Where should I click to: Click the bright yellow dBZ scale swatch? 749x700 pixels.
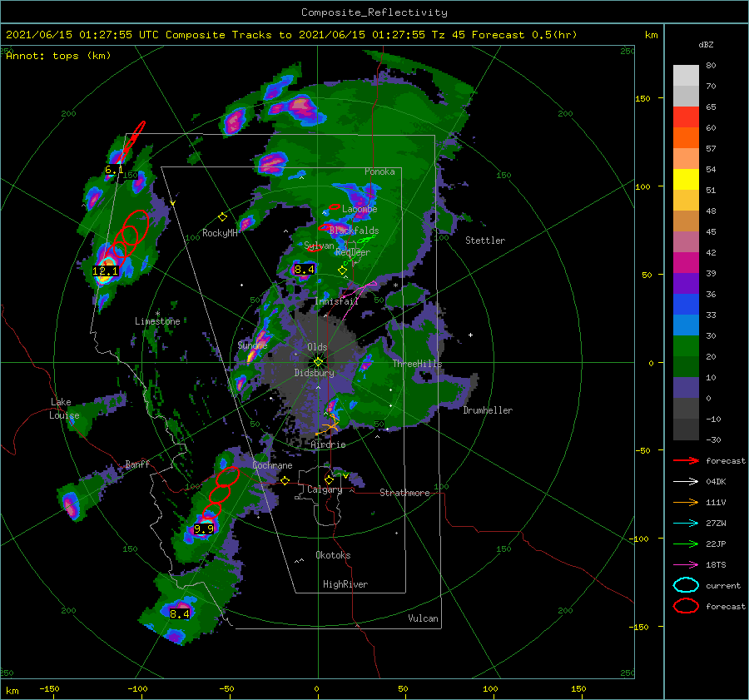(x=686, y=179)
